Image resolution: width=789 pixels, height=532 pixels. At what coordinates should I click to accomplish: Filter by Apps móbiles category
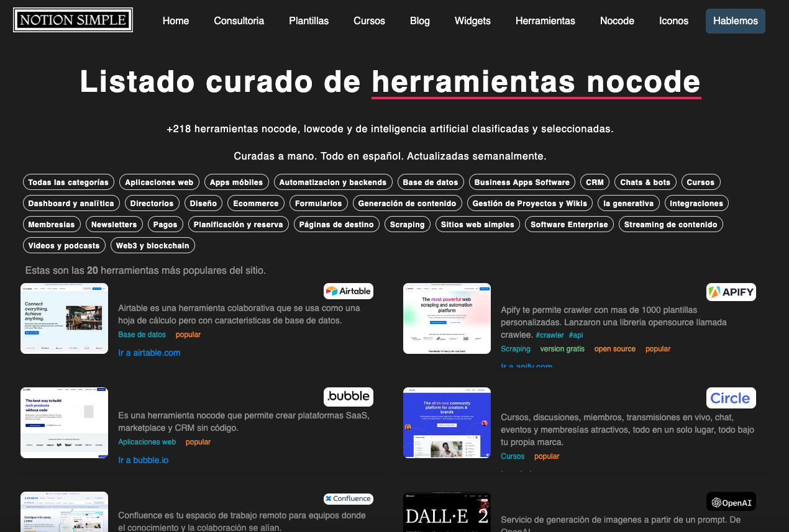pyautogui.click(x=237, y=182)
